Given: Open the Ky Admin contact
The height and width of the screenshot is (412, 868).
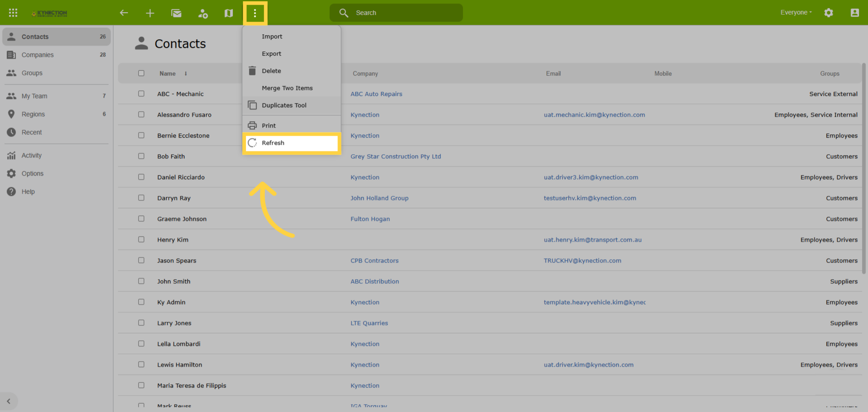Looking at the screenshot, I should tap(171, 302).
